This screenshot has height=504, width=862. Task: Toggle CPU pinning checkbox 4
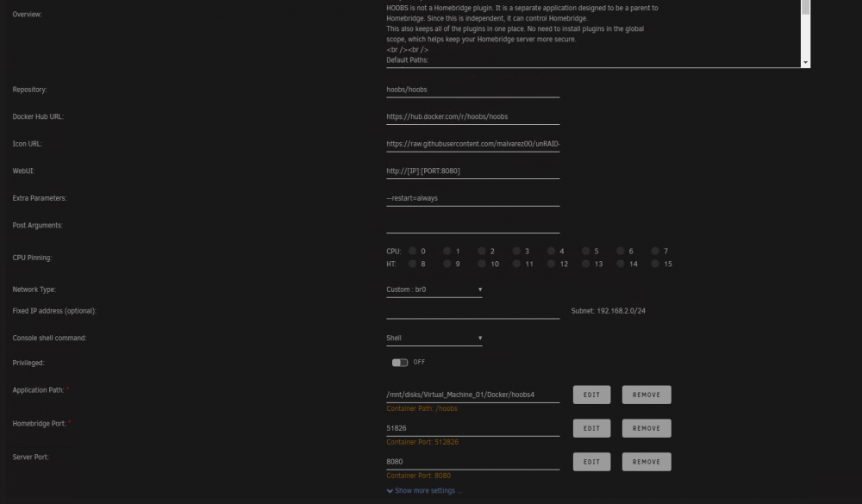tap(551, 252)
